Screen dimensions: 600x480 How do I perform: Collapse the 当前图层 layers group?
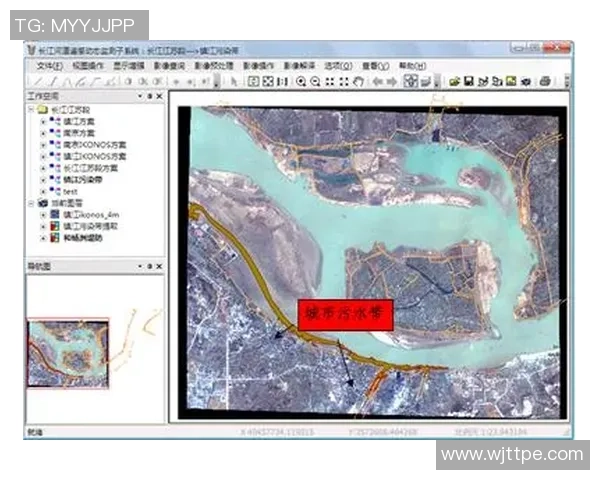coord(32,203)
